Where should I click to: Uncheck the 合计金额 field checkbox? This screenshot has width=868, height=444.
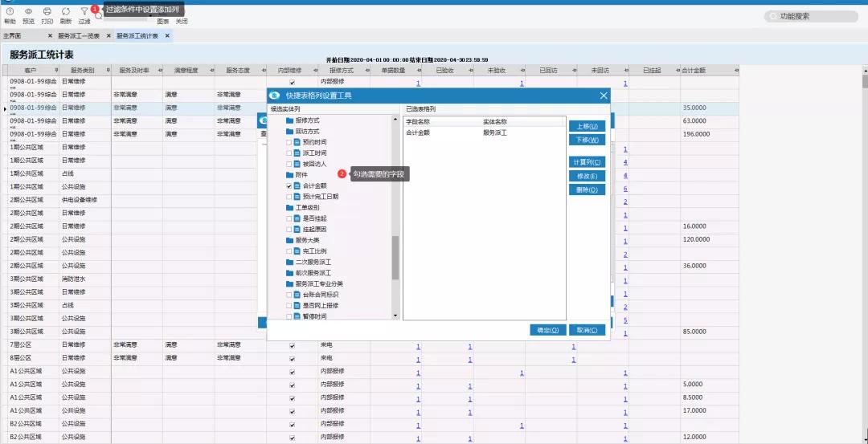pyautogui.click(x=289, y=185)
